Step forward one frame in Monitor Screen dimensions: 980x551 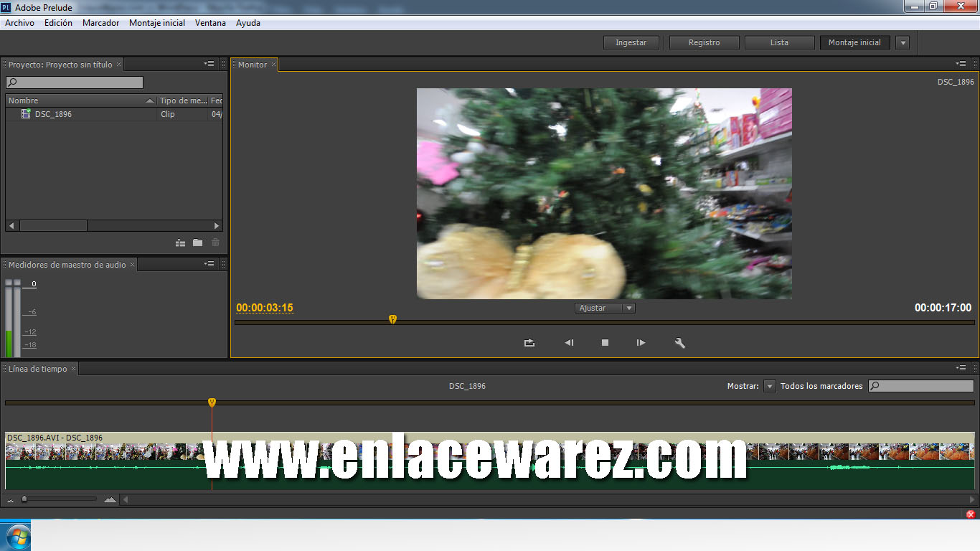(x=641, y=343)
